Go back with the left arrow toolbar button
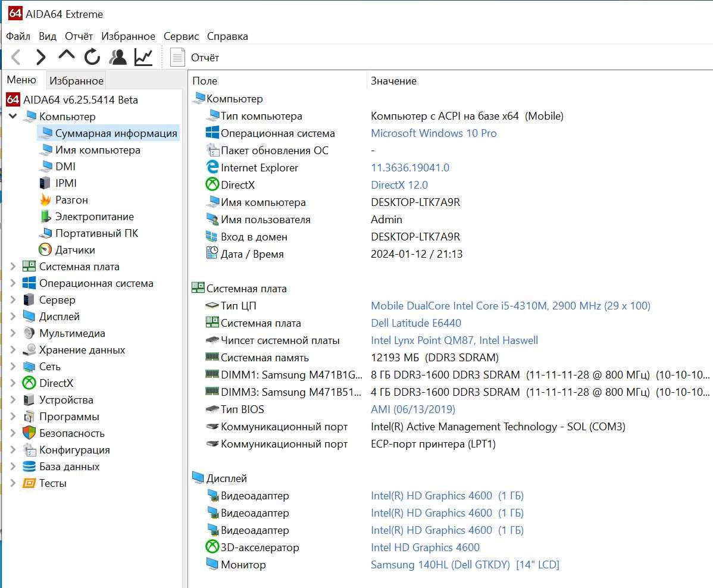 point(16,57)
